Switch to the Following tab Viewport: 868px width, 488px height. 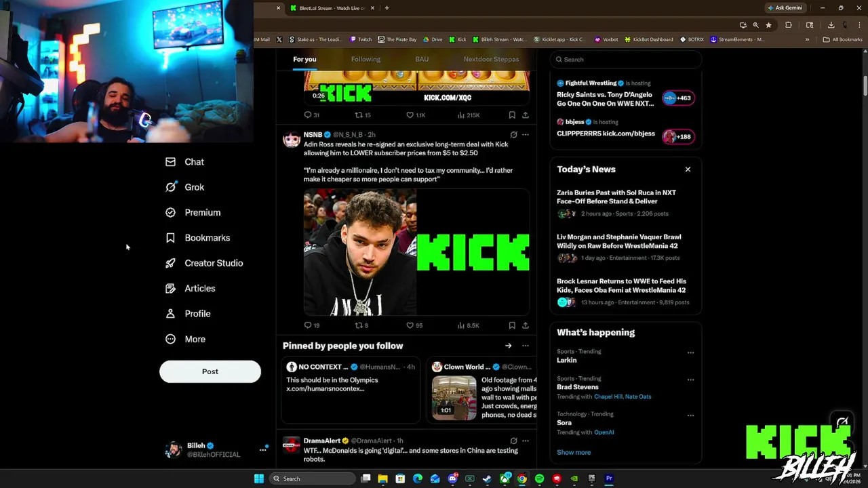coord(366,59)
